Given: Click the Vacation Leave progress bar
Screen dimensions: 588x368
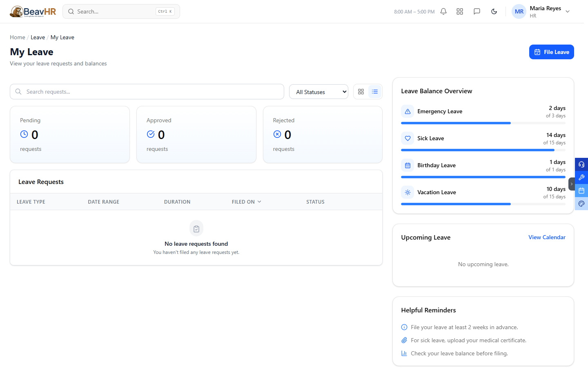Looking at the screenshot, I should [483, 204].
